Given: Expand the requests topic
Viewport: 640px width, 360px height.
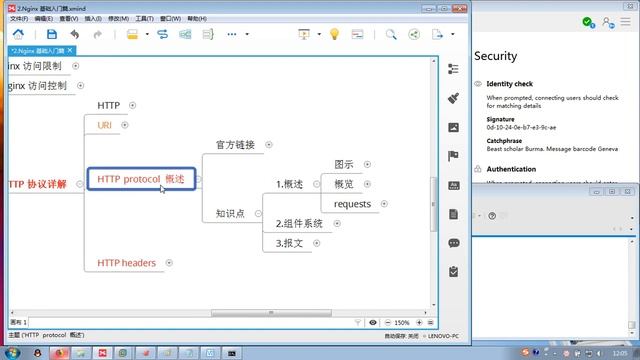Looking at the screenshot, I should 384,204.
